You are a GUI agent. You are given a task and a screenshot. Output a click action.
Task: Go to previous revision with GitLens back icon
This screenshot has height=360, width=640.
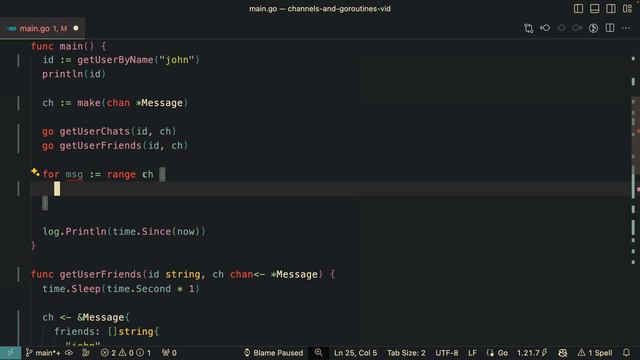(545, 28)
